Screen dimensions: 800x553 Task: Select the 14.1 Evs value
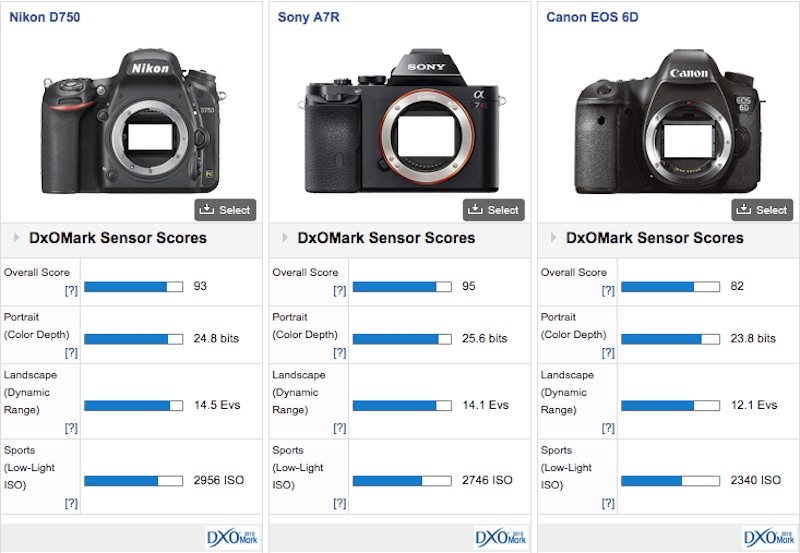tap(485, 405)
